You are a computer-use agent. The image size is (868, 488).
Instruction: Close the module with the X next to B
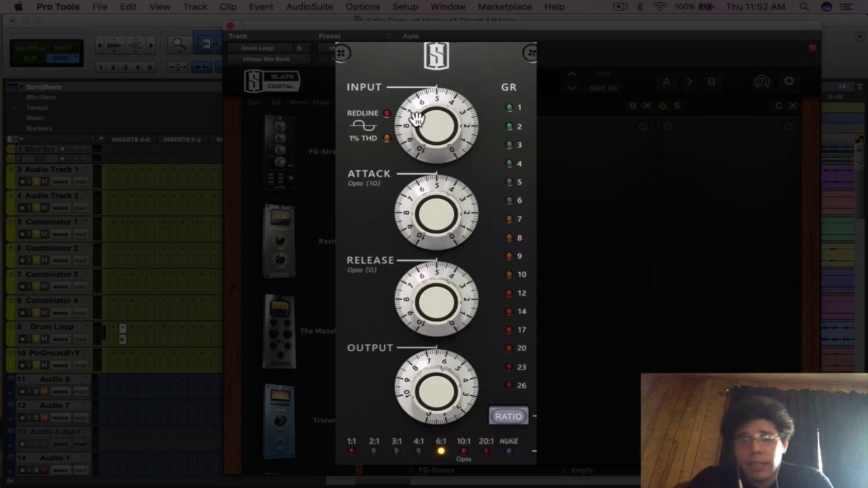point(647,106)
